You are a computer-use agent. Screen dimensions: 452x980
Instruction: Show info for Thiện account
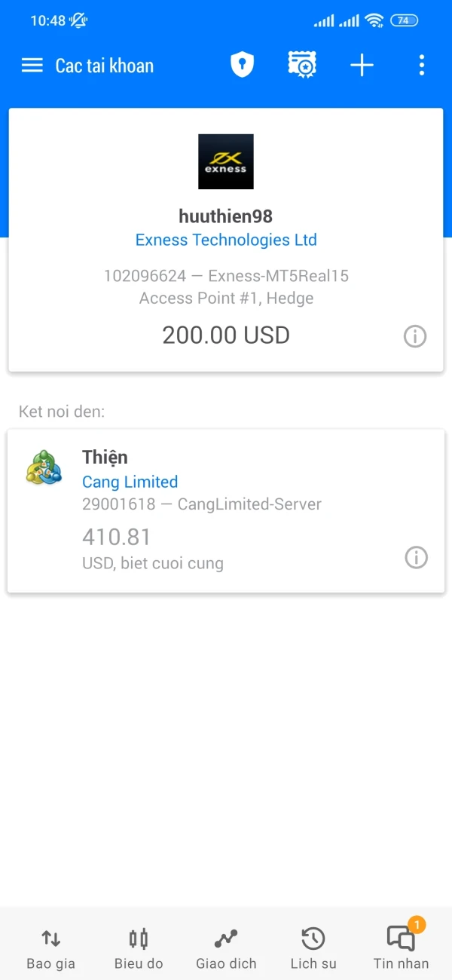(417, 557)
